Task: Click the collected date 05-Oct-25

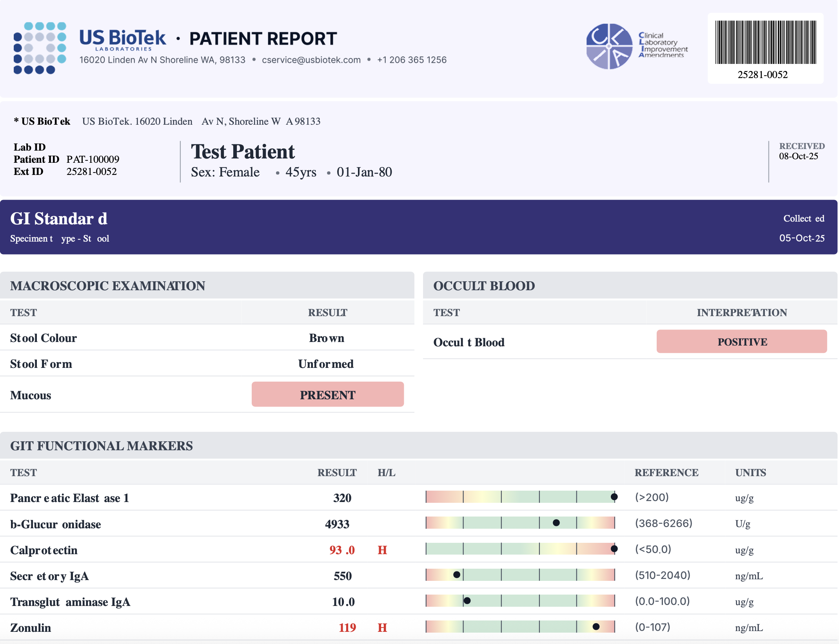Action: 802,238
